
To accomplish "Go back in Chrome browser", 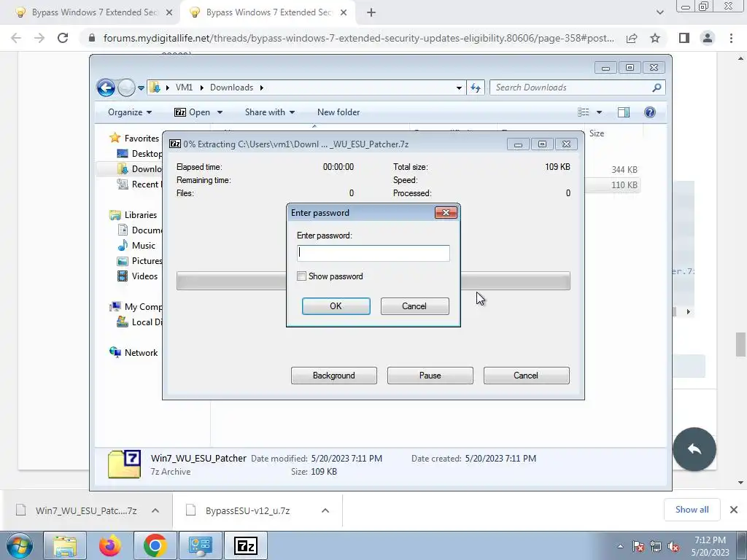I will pos(16,38).
